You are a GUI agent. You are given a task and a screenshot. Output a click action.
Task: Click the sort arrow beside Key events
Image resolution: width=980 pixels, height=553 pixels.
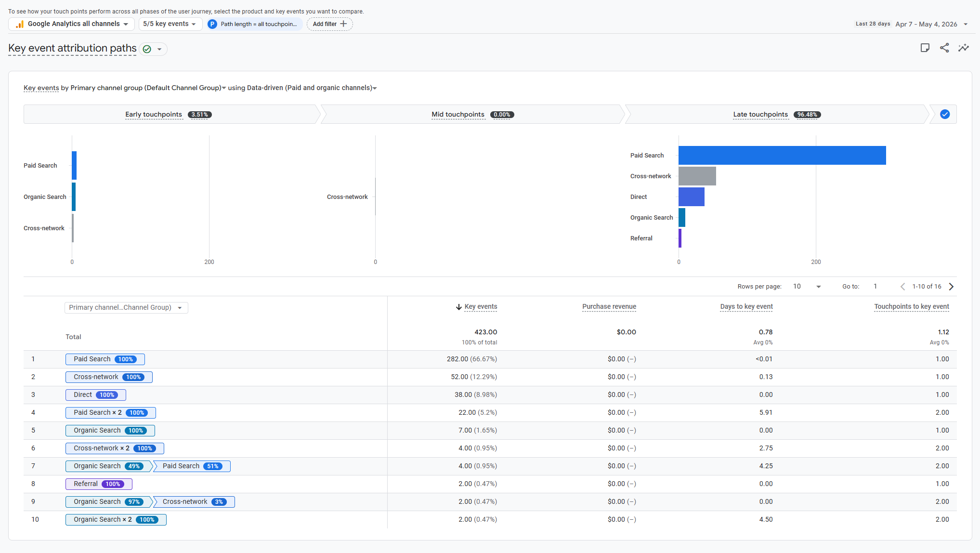tap(458, 307)
